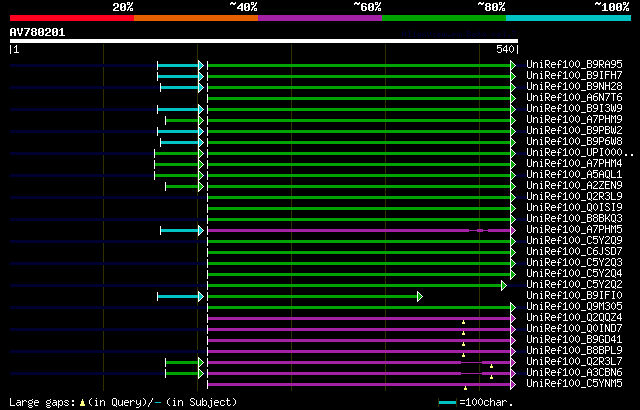This screenshot has width=640, height=410.
Task: Select the UniRef100_A7PHM5 label
Action: 574,230
